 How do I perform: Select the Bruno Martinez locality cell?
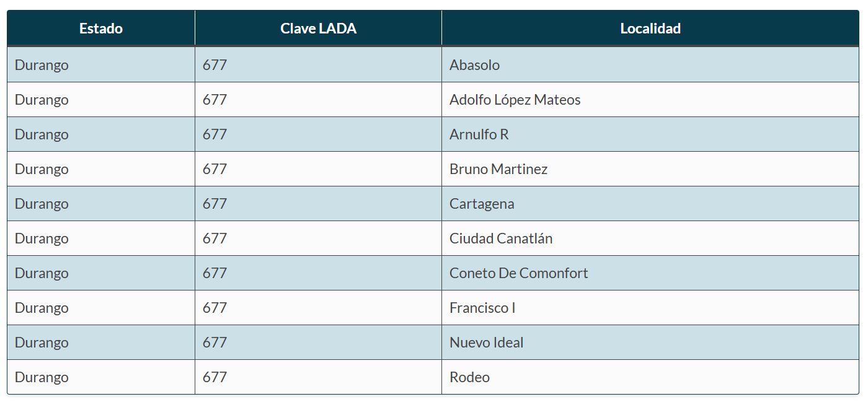(498, 169)
